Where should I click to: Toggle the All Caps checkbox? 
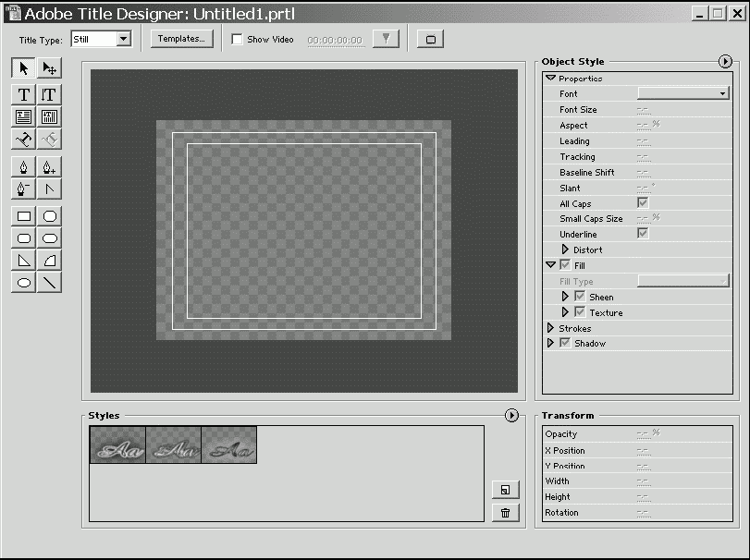[643, 203]
